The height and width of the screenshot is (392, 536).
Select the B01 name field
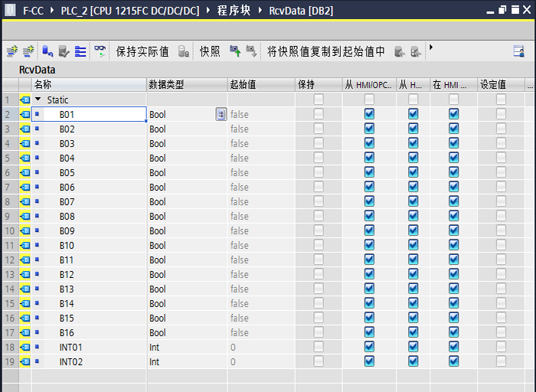coord(89,114)
